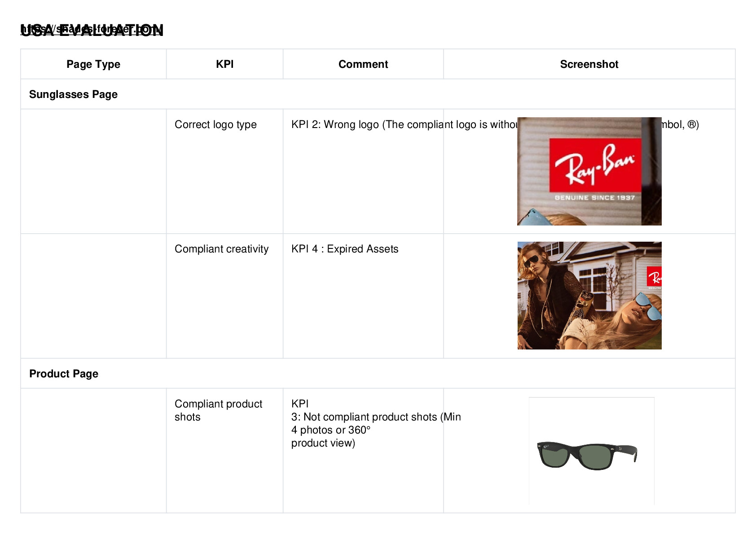Select the KPI 4 Expired Assets comment
756x535 pixels.
tap(345, 249)
